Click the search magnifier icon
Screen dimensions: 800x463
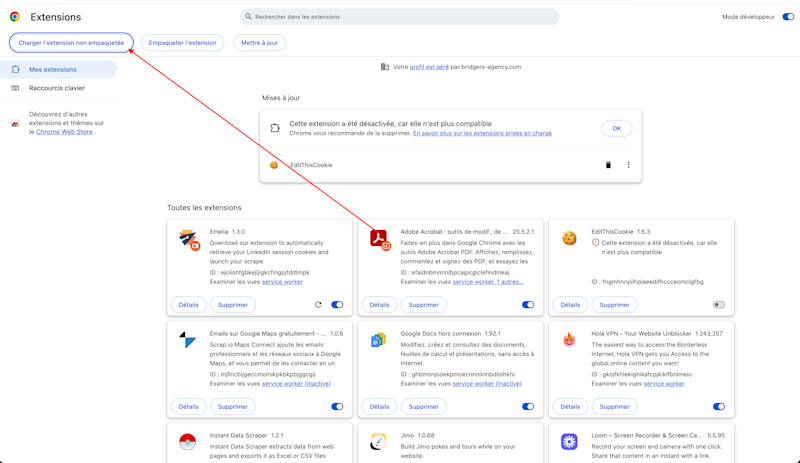coord(248,17)
